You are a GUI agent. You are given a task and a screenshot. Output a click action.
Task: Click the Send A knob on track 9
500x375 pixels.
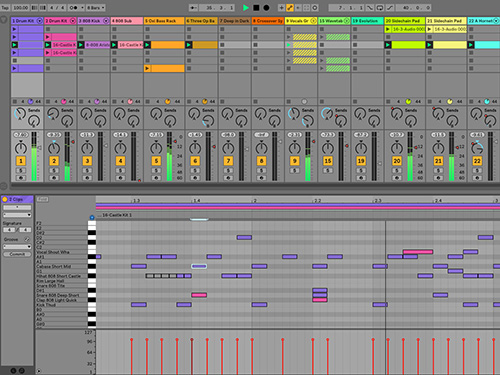click(294, 114)
